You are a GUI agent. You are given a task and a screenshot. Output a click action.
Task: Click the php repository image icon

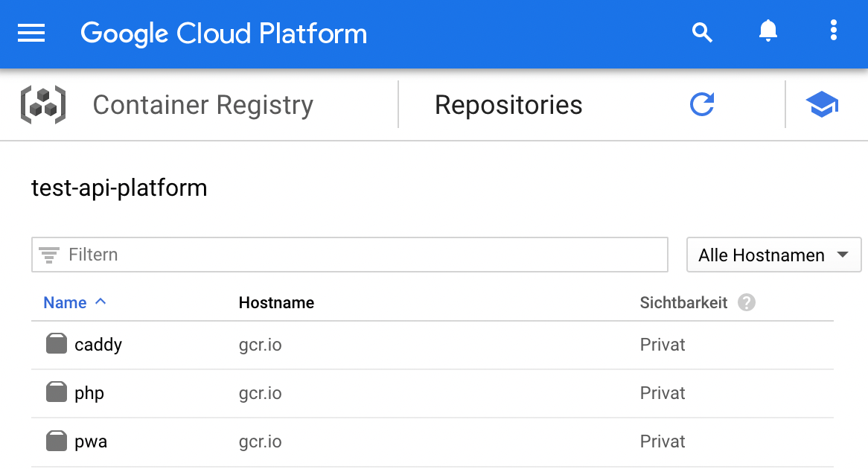[x=57, y=393]
